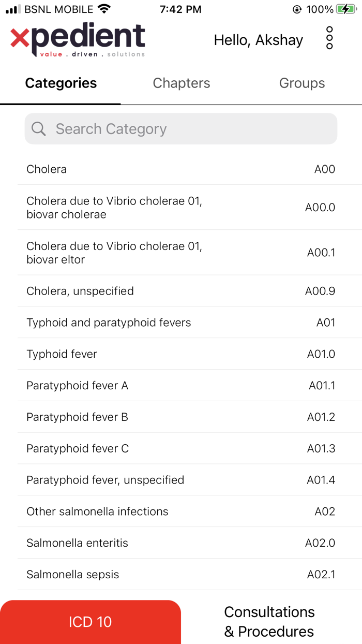Select the Categories tab
The width and height of the screenshot is (362, 644).
[61, 83]
